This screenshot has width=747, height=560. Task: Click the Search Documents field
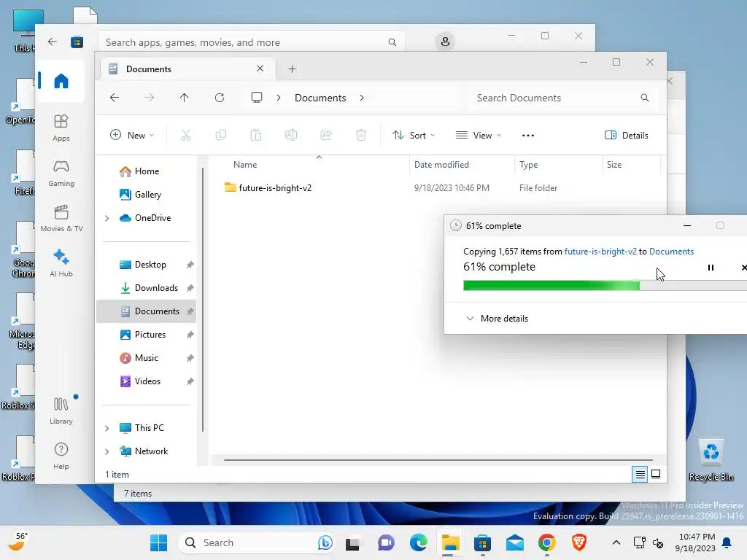point(562,98)
